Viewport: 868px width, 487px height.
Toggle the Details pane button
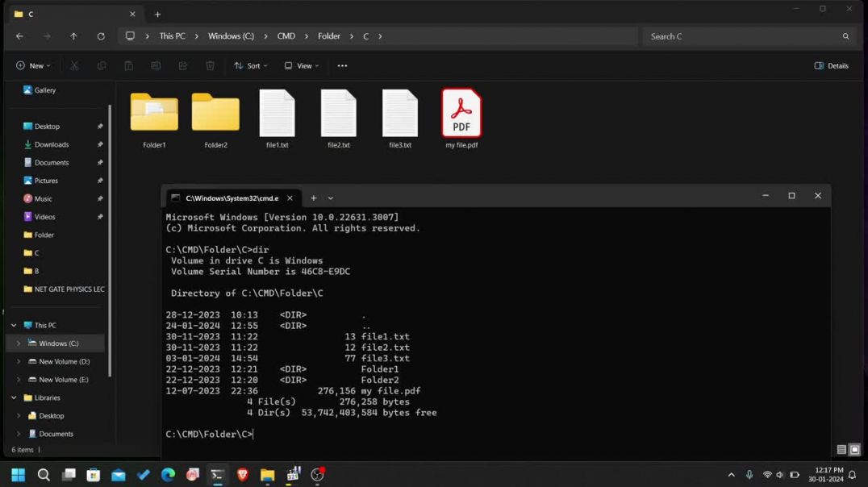pyautogui.click(x=832, y=65)
